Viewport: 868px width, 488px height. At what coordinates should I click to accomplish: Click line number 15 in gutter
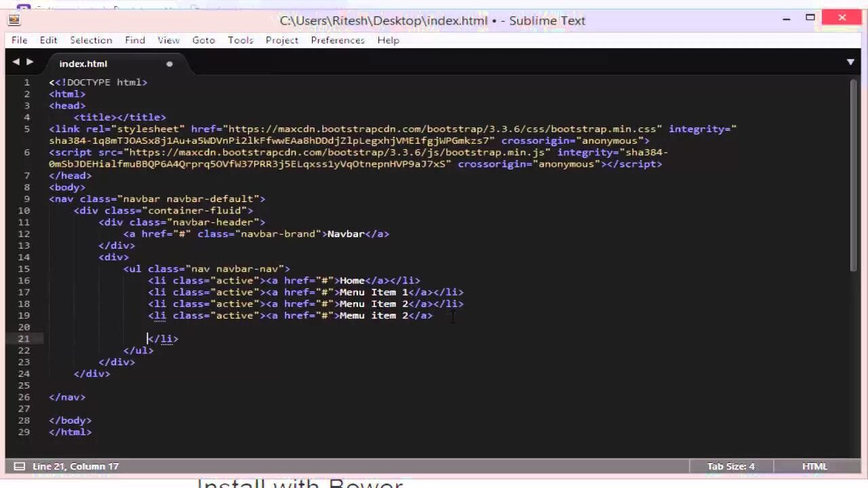pos(24,268)
